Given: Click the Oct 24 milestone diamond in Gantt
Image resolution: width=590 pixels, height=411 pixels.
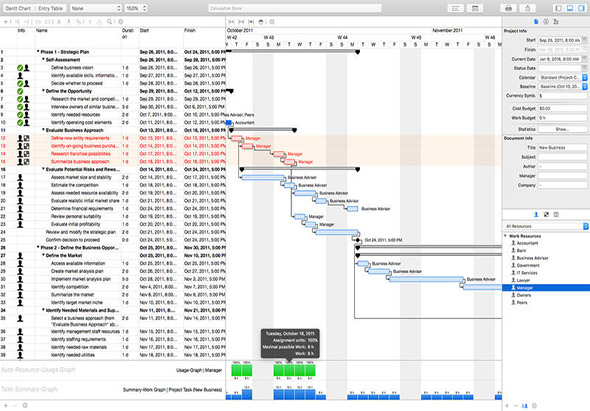Looking at the screenshot, I should pyautogui.click(x=358, y=240).
